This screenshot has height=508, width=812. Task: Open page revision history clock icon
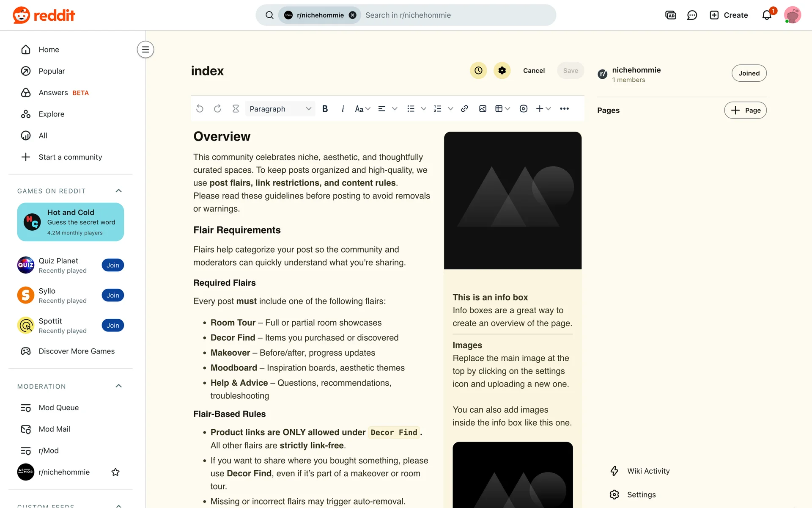point(478,71)
